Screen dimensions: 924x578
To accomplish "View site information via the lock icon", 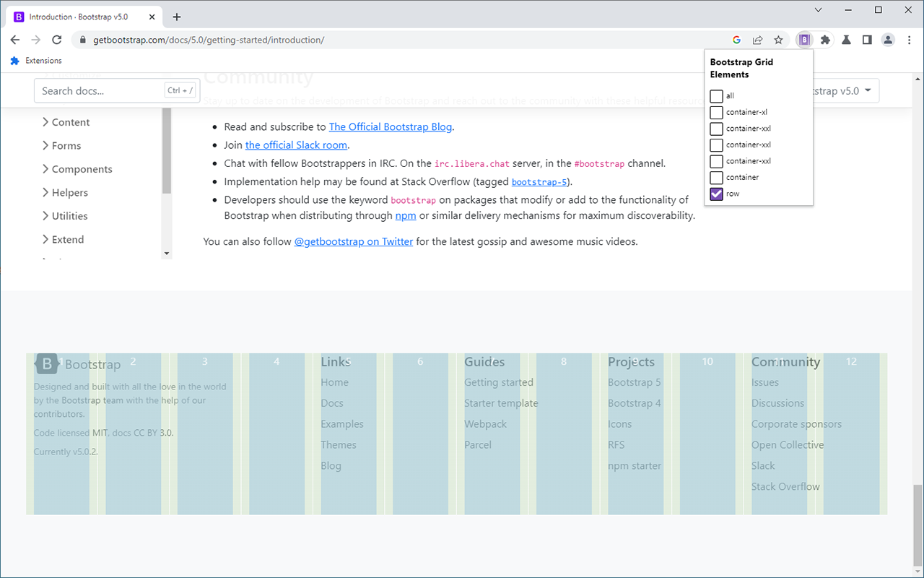I will coord(83,40).
